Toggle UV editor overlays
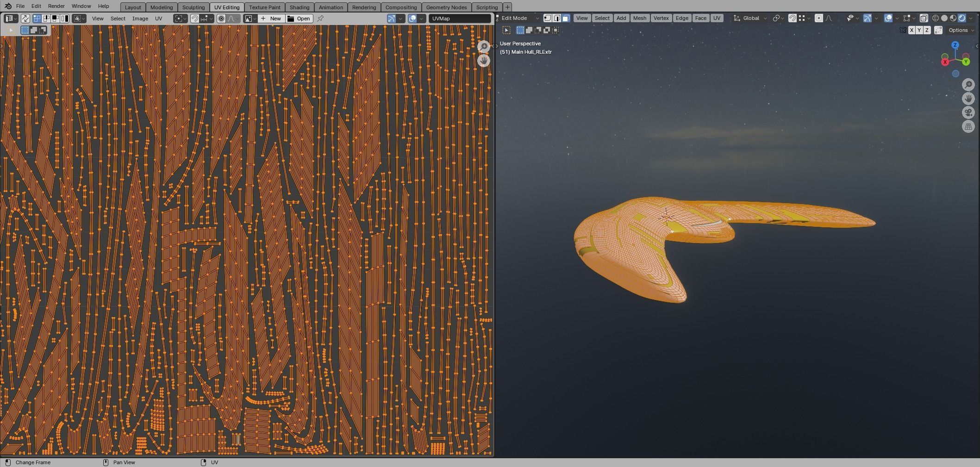Viewport: 980px width, 467px height. tap(412, 19)
